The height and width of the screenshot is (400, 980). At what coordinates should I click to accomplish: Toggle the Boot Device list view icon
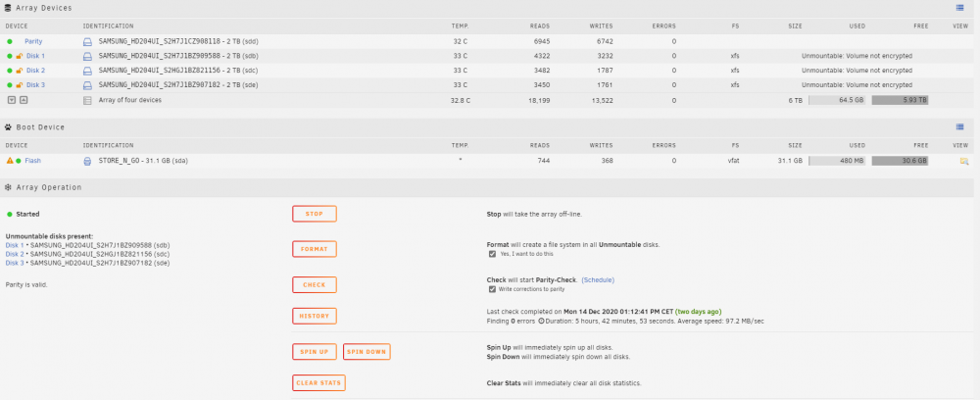[960, 126]
